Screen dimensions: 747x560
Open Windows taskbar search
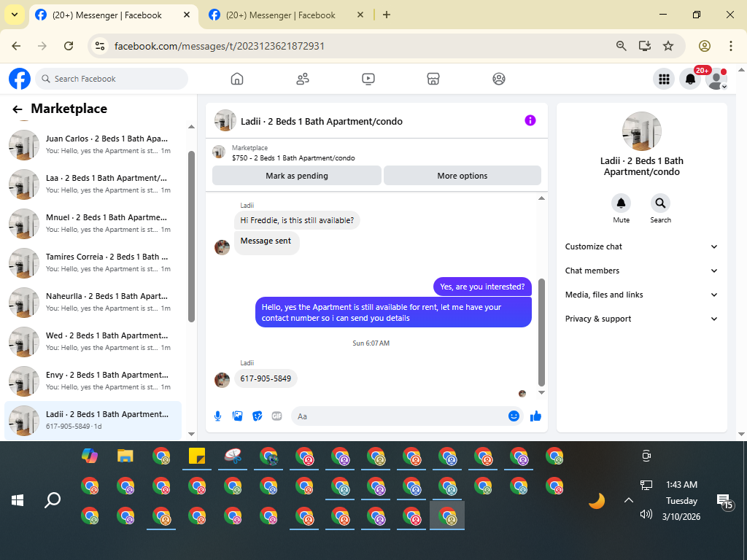coord(53,500)
